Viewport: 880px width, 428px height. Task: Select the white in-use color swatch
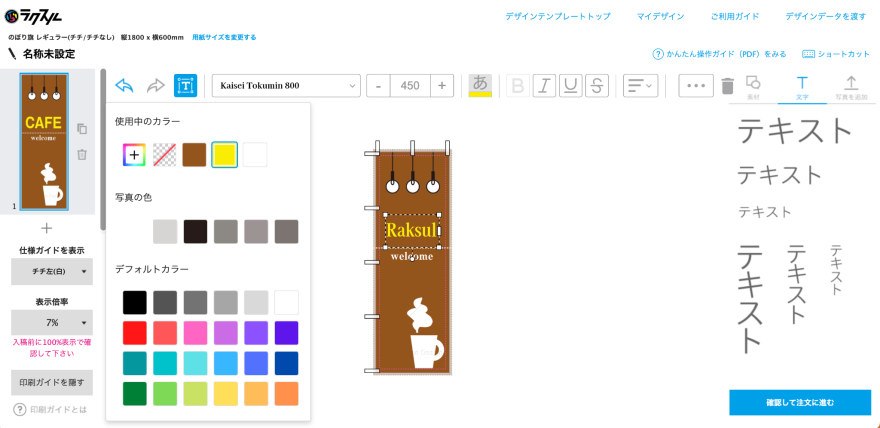point(255,155)
